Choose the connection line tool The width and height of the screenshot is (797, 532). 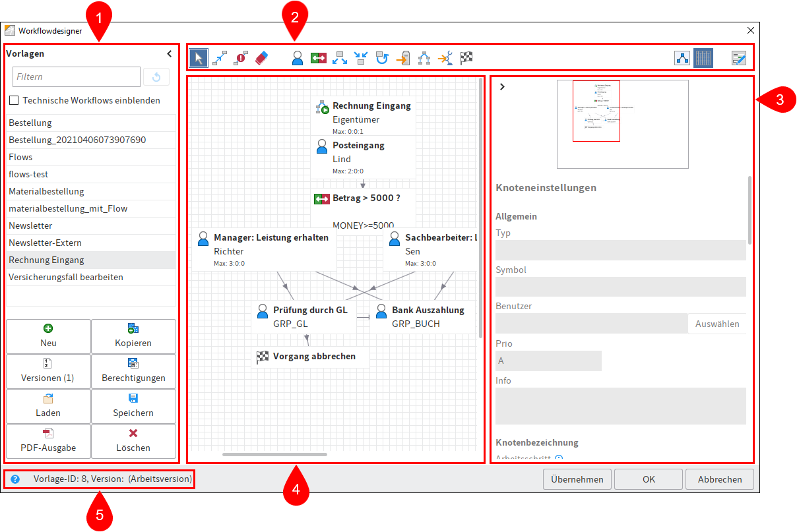[x=220, y=58]
